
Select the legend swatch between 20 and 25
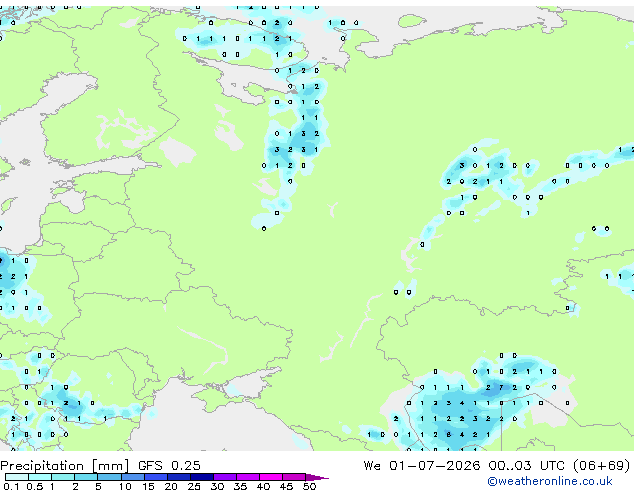pyautogui.click(x=179, y=477)
